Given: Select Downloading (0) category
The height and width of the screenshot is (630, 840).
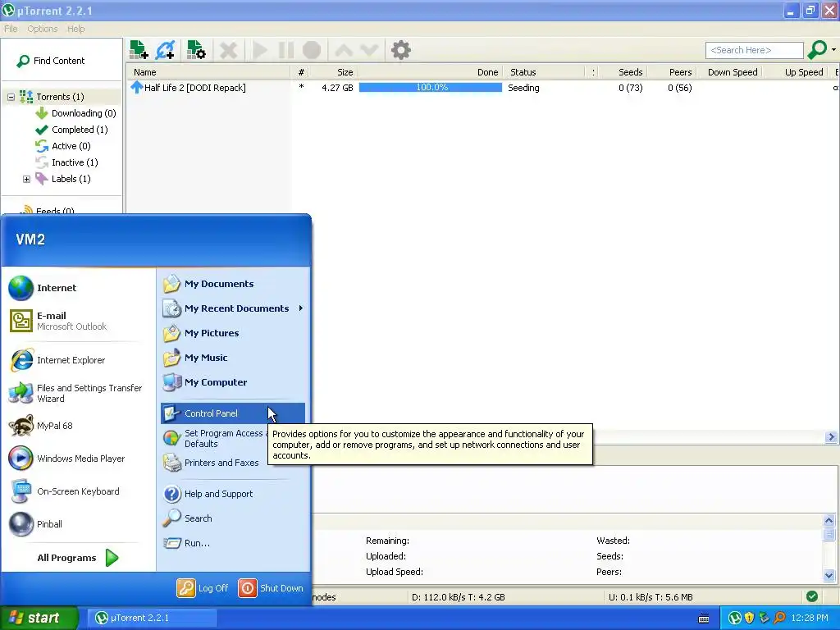Looking at the screenshot, I should tap(75, 113).
